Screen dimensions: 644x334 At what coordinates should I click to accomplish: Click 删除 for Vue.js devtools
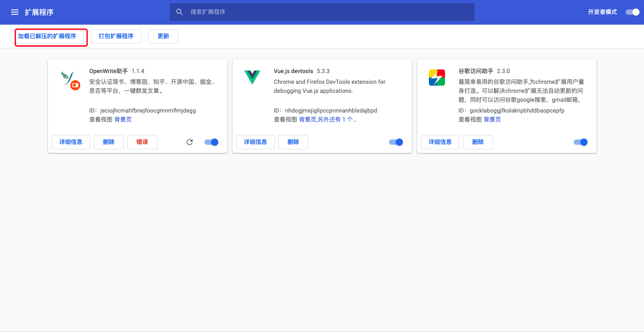(293, 142)
